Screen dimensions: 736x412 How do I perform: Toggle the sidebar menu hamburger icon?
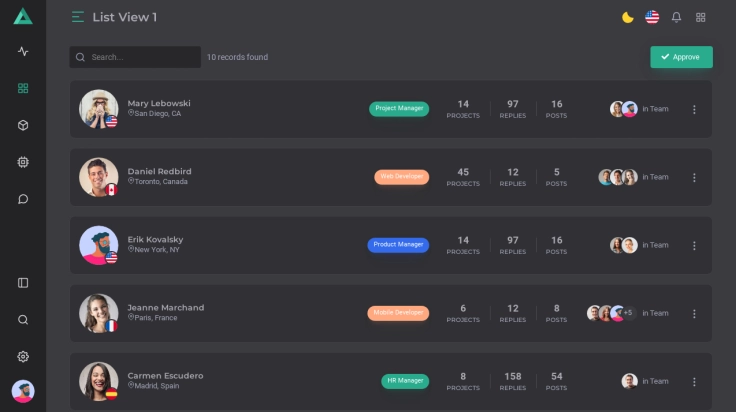(x=78, y=17)
